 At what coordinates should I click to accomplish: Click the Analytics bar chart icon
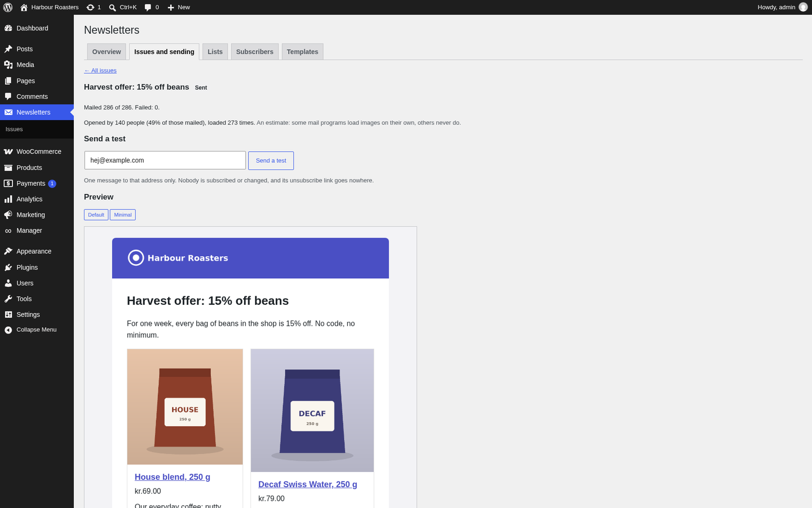[x=8, y=199]
